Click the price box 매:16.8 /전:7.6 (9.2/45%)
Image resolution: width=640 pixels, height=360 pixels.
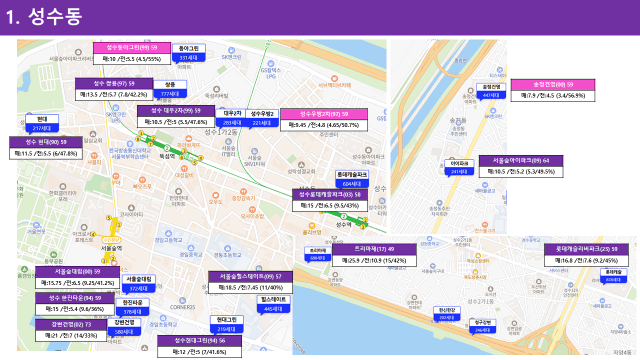point(586,260)
